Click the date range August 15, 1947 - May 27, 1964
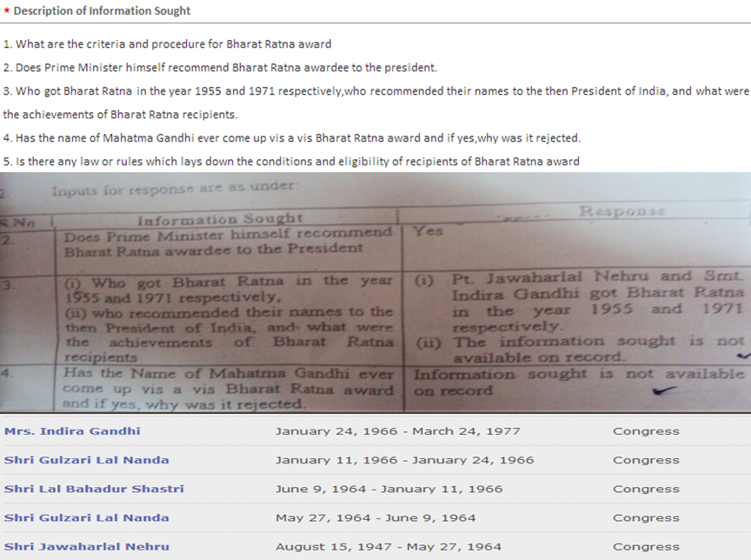751x560 pixels. click(389, 547)
